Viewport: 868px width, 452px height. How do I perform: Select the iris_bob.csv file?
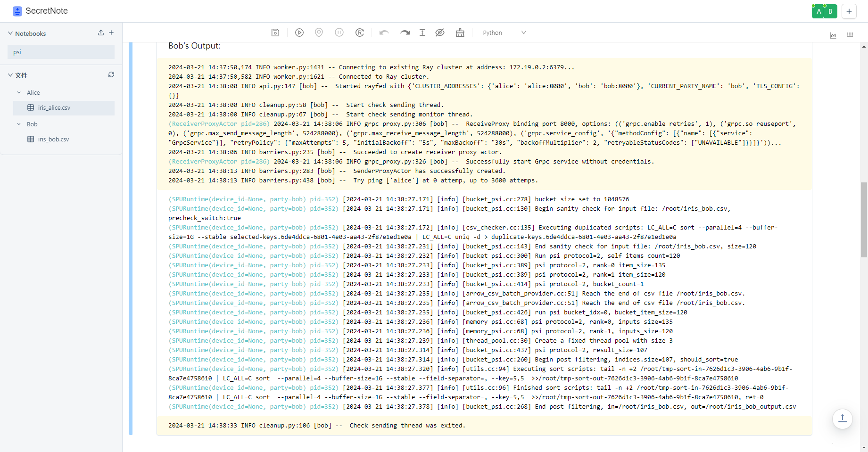pos(53,139)
